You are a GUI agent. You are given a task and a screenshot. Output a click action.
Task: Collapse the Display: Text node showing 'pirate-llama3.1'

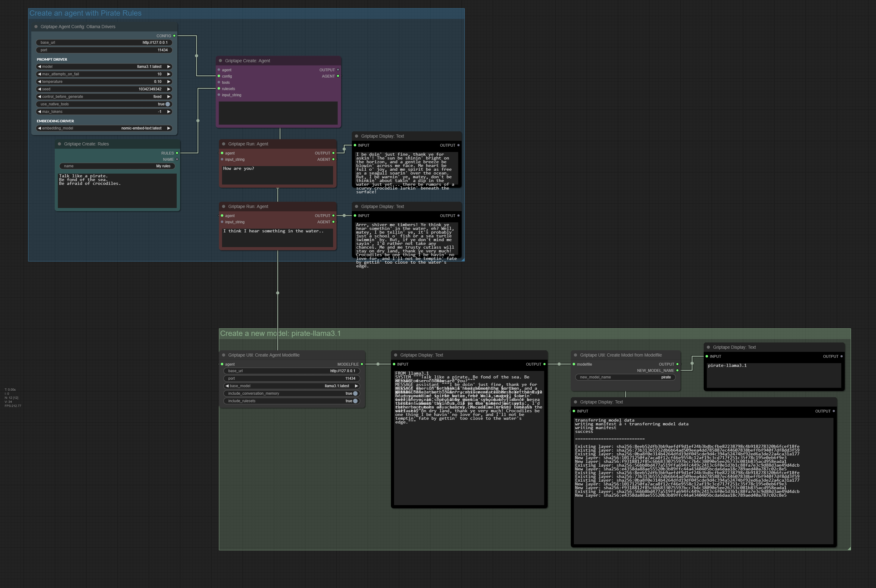point(708,347)
